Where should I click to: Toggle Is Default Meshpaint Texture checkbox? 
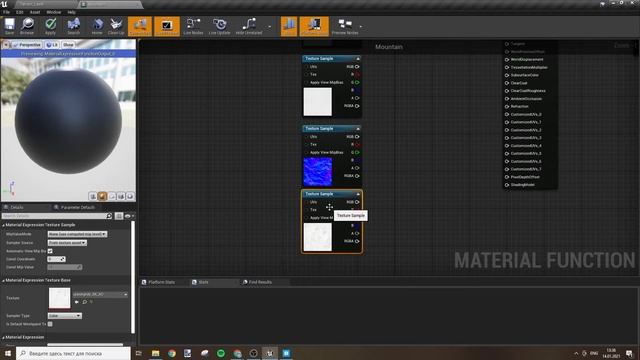[50, 324]
